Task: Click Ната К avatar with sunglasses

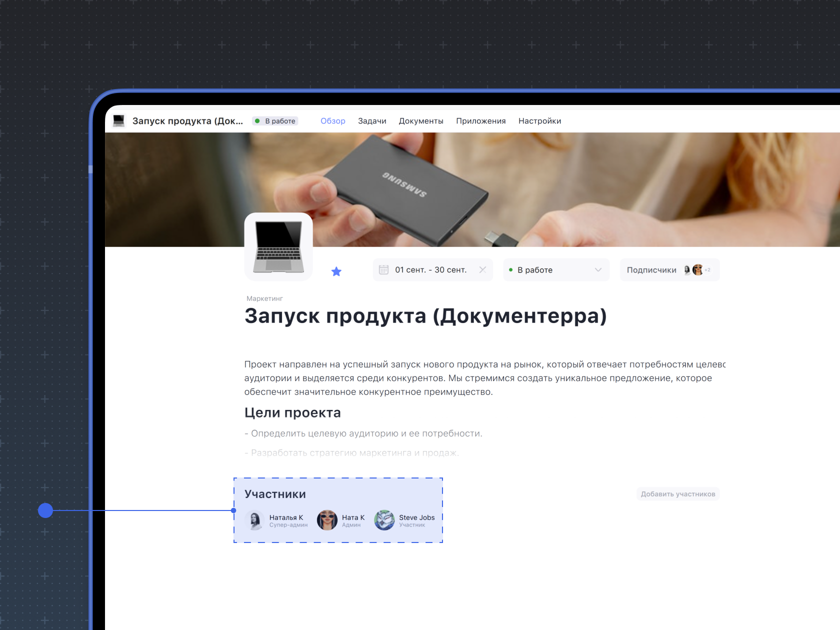Action: click(327, 520)
